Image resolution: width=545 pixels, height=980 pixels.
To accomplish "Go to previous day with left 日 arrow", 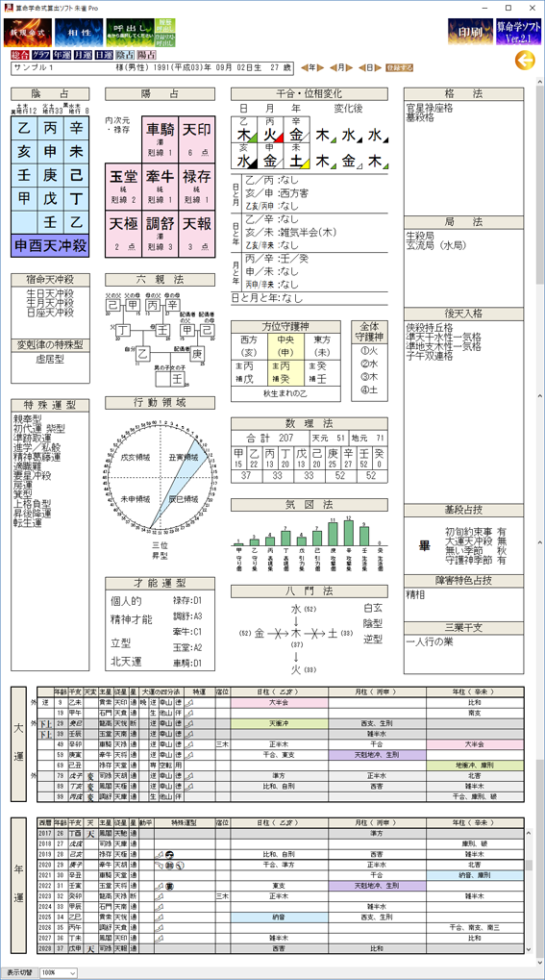I will point(361,67).
